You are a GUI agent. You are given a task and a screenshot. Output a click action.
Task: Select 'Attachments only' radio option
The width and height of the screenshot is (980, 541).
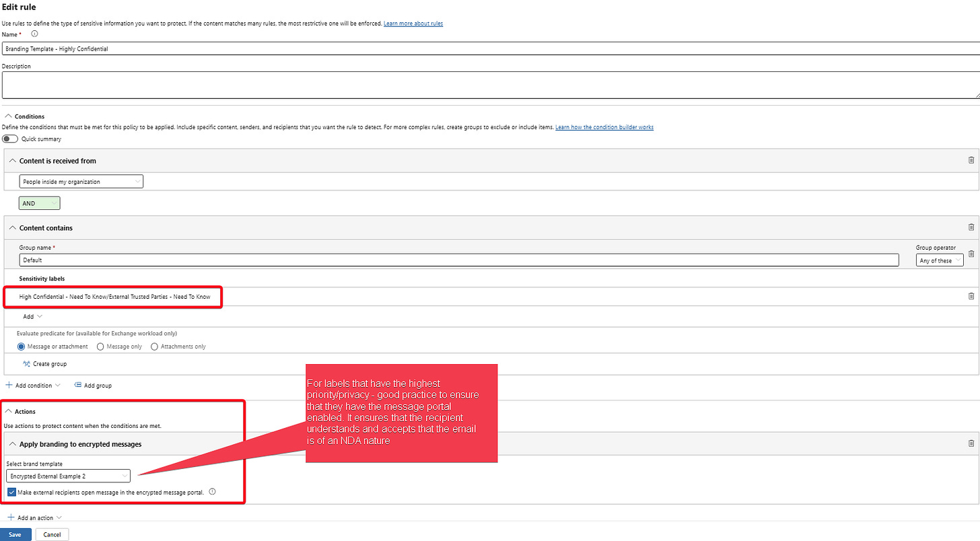click(154, 347)
